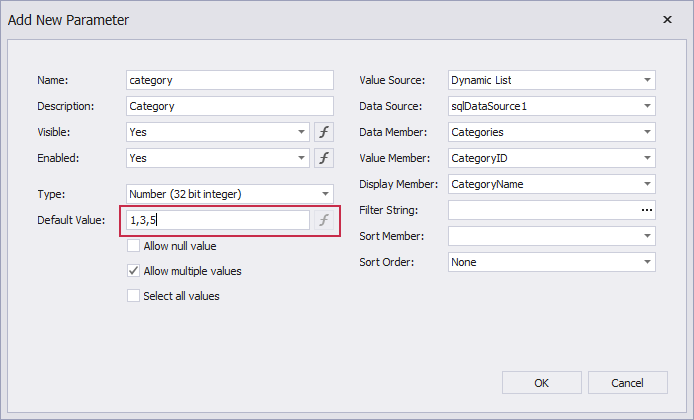Uncheck Allow multiple values

[134, 271]
